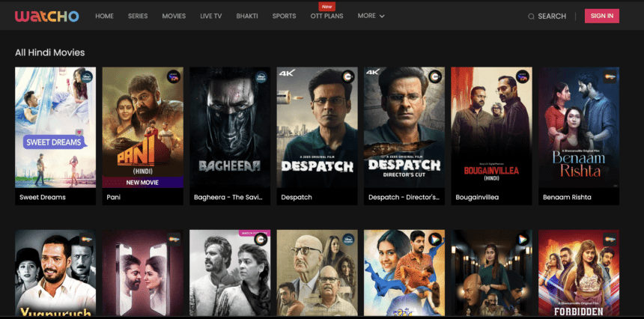Open the Bhakti section
The image size is (644, 319).
click(x=247, y=16)
